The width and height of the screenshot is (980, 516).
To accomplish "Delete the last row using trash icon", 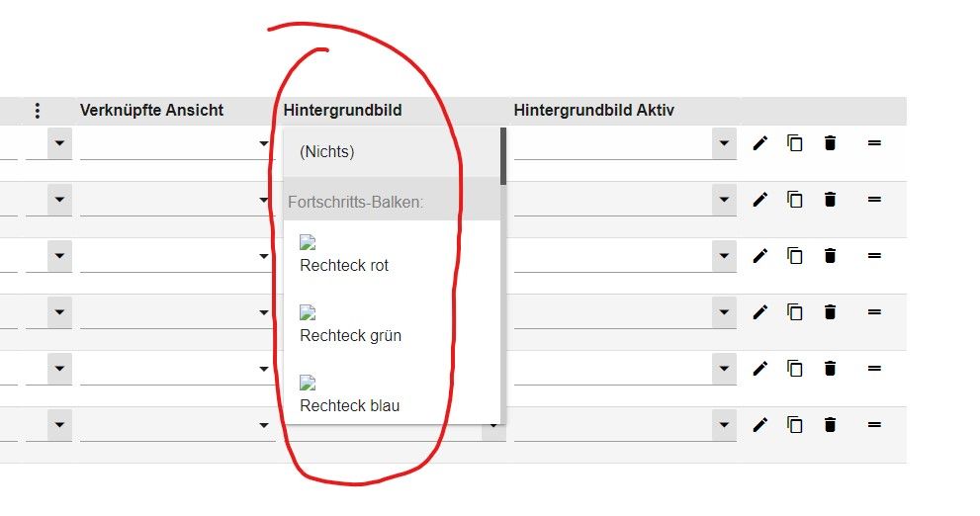I will [x=830, y=425].
